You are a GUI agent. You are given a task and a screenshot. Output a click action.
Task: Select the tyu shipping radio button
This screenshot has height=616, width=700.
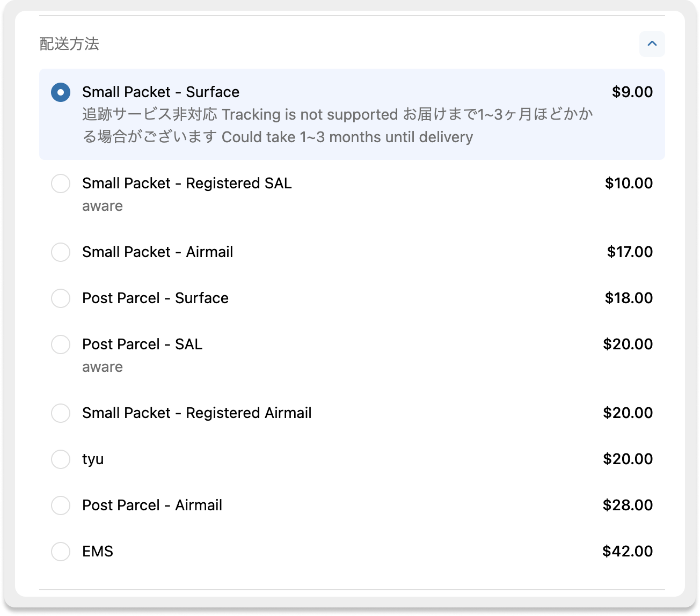(x=61, y=459)
